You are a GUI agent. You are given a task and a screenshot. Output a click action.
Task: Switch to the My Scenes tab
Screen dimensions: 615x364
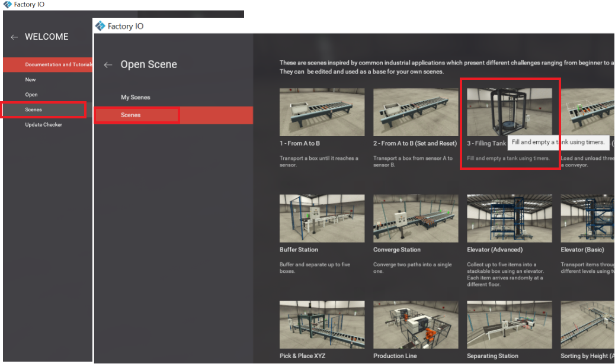(x=136, y=97)
